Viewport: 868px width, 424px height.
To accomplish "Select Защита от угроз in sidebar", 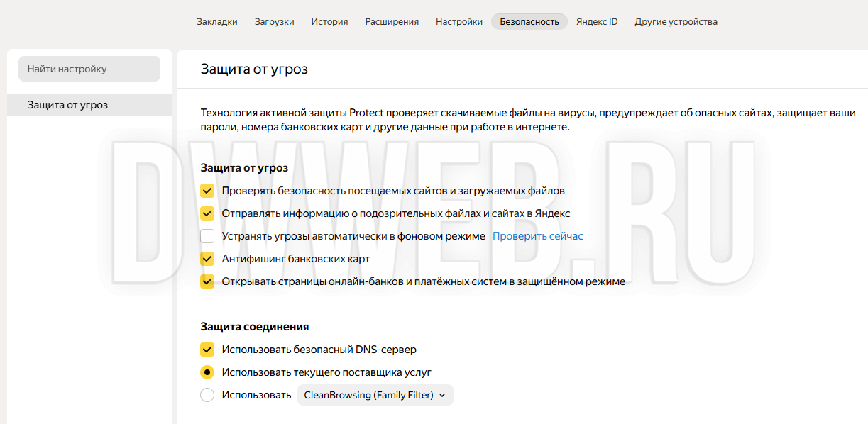I will pos(89,105).
